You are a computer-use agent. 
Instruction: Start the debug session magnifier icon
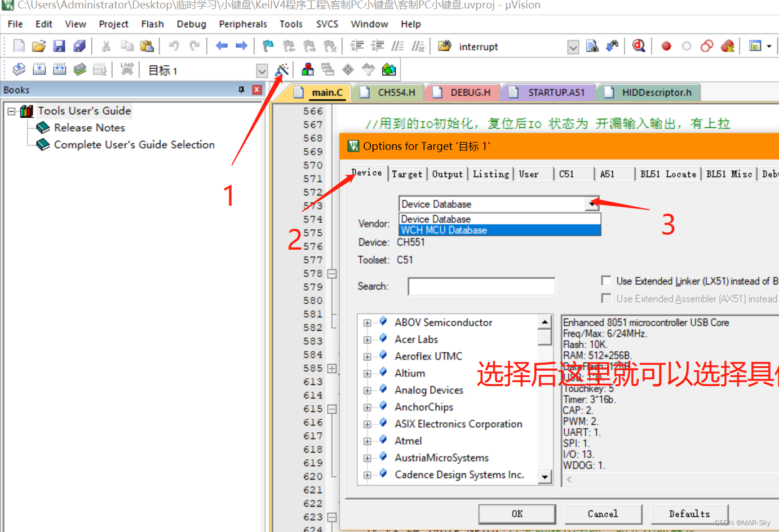pos(639,46)
